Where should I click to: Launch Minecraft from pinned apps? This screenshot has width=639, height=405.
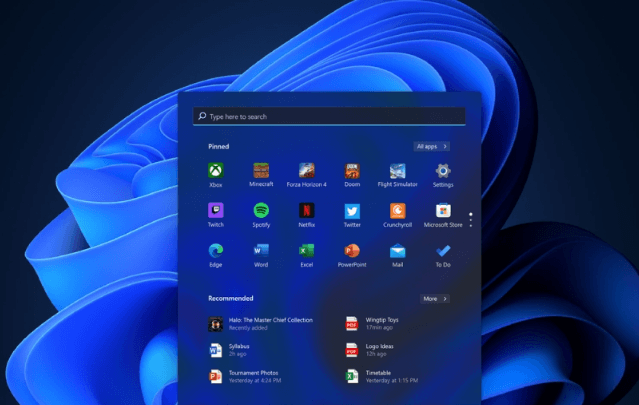pos(261,170)
